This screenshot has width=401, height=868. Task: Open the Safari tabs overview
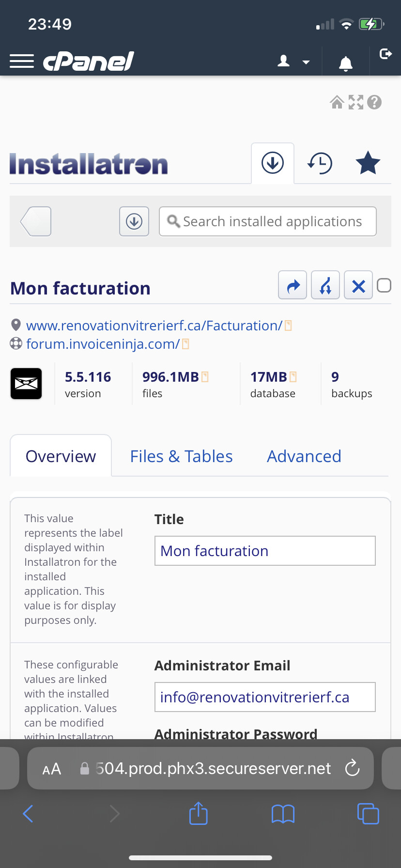(368, 813)
